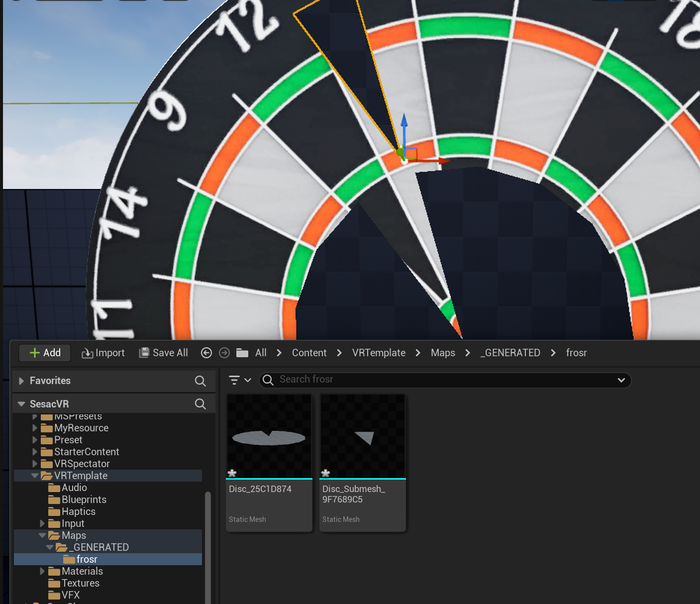Expand the Preset folder arrow
Screen dimensions: 700x604
tap(35, 440)
